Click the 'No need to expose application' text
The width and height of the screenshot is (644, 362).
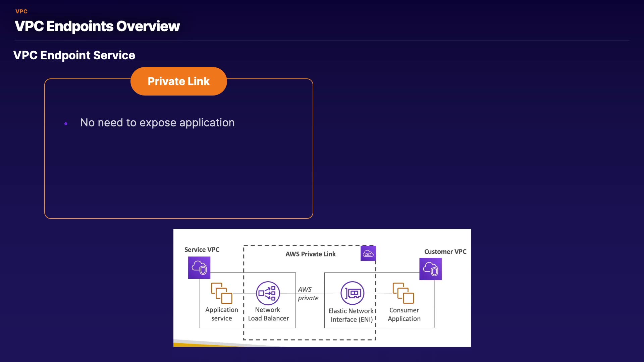157,123
